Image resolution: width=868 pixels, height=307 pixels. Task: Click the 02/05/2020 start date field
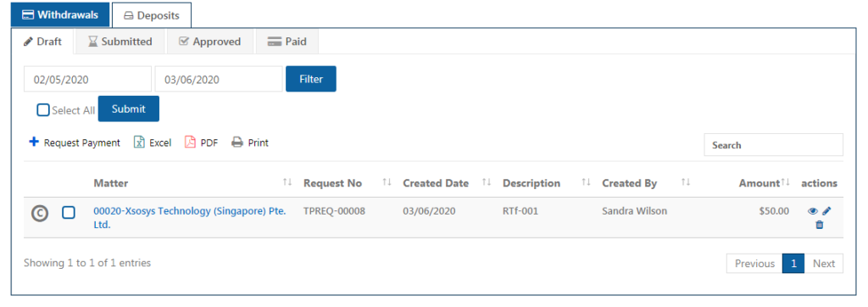[x=87, y=79]
